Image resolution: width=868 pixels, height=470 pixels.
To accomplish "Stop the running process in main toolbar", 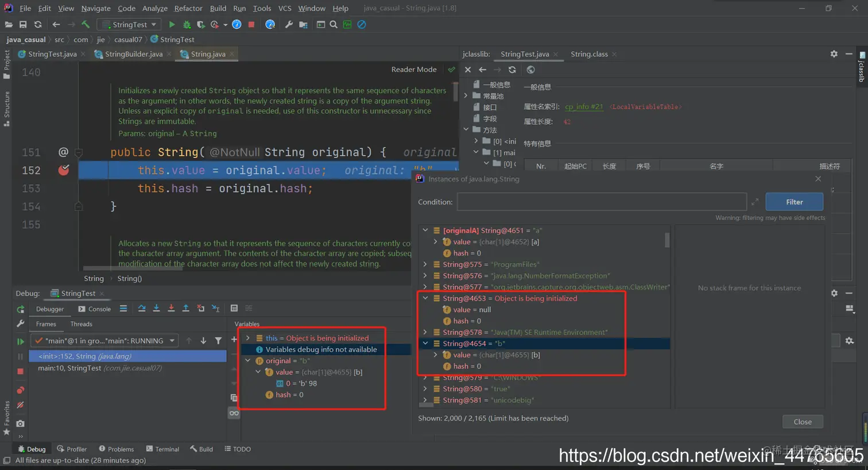I will [x=251, y=25].
